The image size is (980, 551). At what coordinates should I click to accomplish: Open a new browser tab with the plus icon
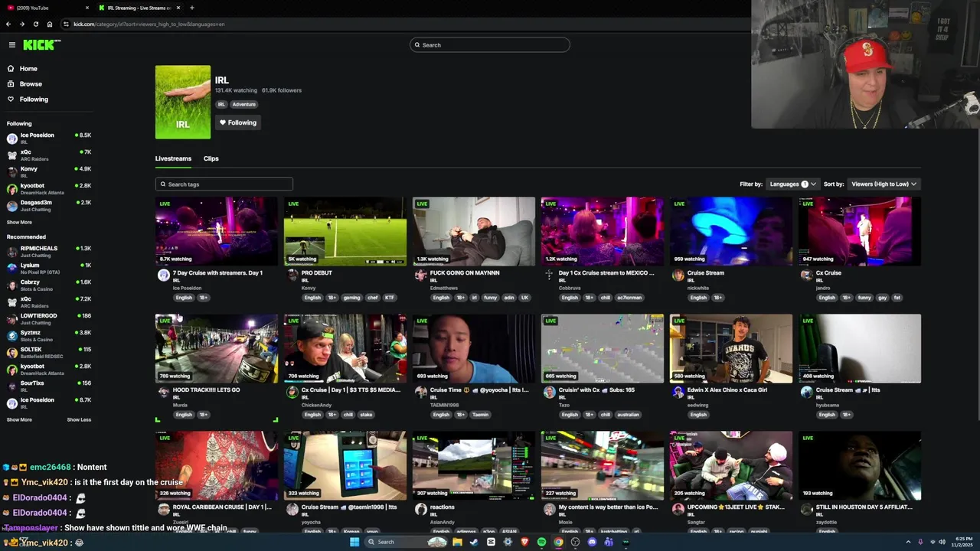click(191, 8)
